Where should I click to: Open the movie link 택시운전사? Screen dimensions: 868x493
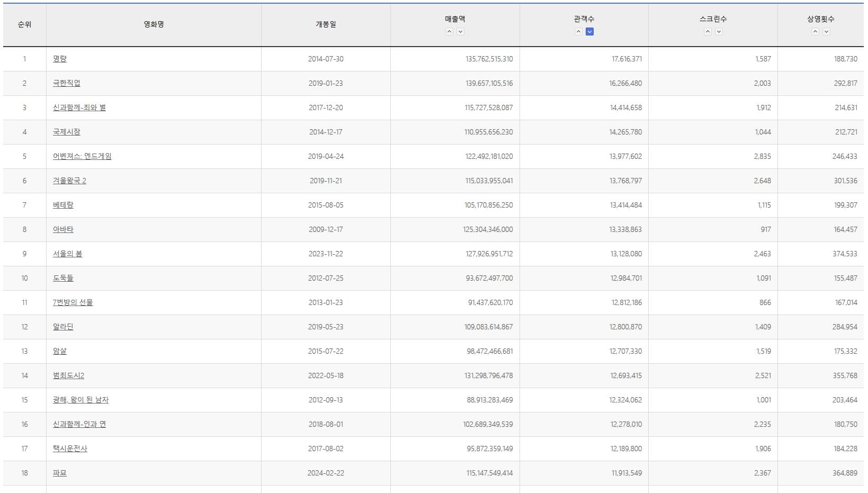click(70, 449)
